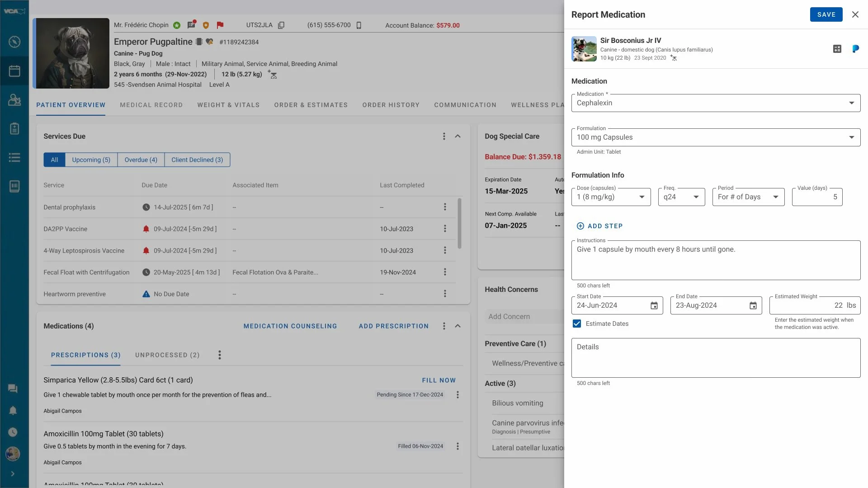The width and height of the screenshot is (868, 488).
Task: Click the clipboard icon in left sidebar
Action: (x=14, y=129)
